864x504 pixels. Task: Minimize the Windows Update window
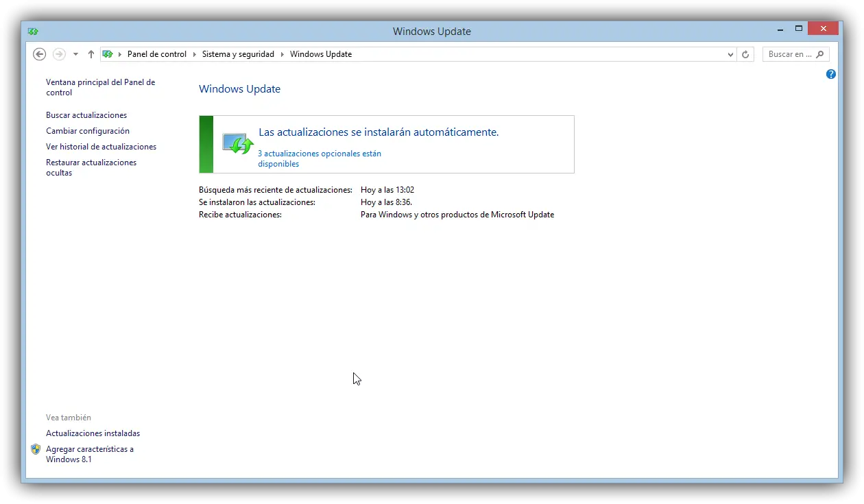[780, 29]
